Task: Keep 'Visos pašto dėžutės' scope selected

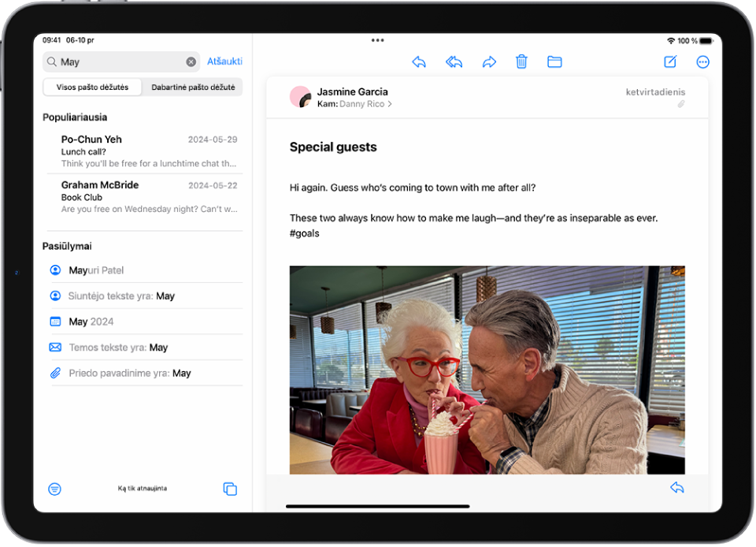Action: coord(91,87)
